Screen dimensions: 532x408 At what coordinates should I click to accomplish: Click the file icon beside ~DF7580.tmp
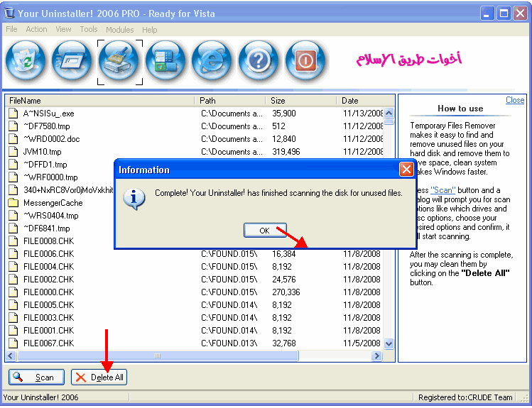(x=13, y=126)
